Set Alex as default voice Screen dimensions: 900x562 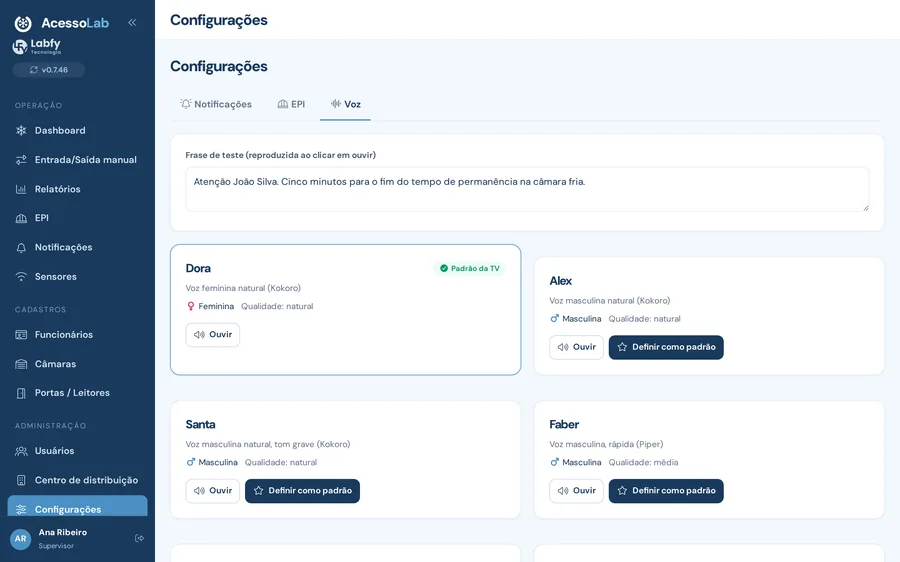[666, 347]
